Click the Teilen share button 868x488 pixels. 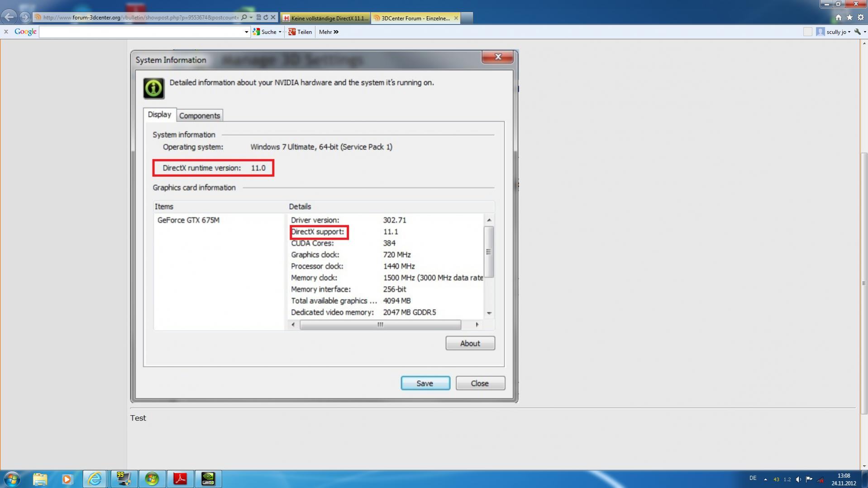(x=300, y=32)
